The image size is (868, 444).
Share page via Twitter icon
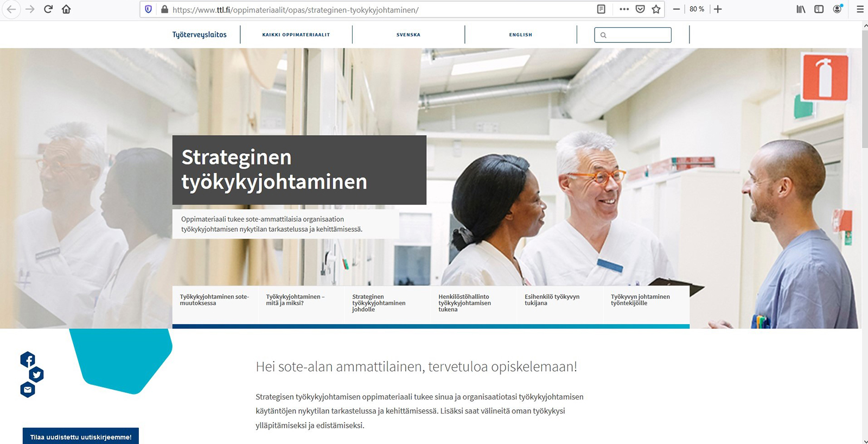[x=36, y=375]
